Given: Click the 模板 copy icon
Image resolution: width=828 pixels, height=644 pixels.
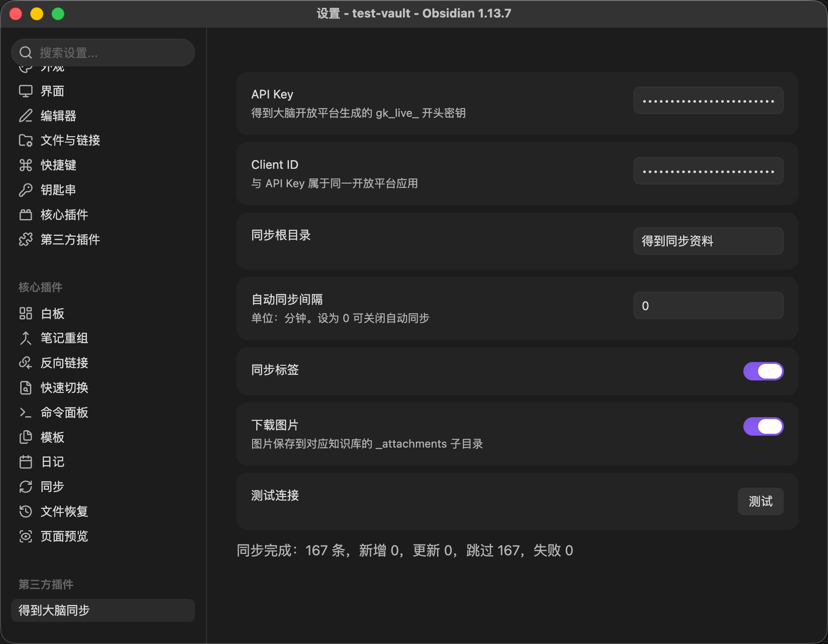Looking at the screenshot, I should 26,437.
